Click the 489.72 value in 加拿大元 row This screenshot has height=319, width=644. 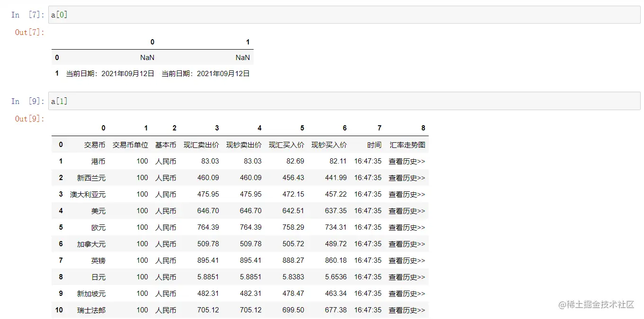[x=336, y=244]
